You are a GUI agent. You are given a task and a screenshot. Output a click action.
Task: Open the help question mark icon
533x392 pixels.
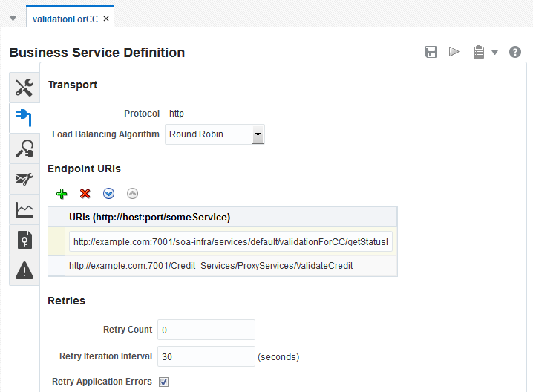coord(515,52)
